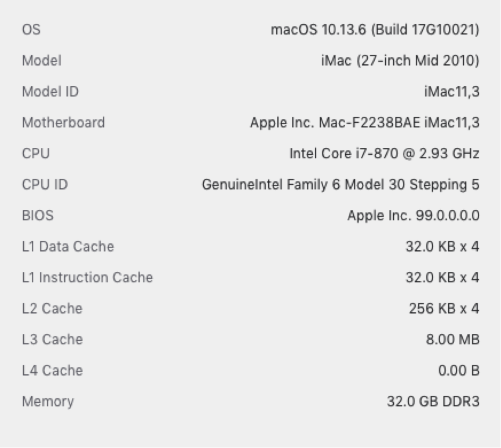Click the L4 Cache 0.00 B value
501x448 pixels.
[x=459, y=370]
